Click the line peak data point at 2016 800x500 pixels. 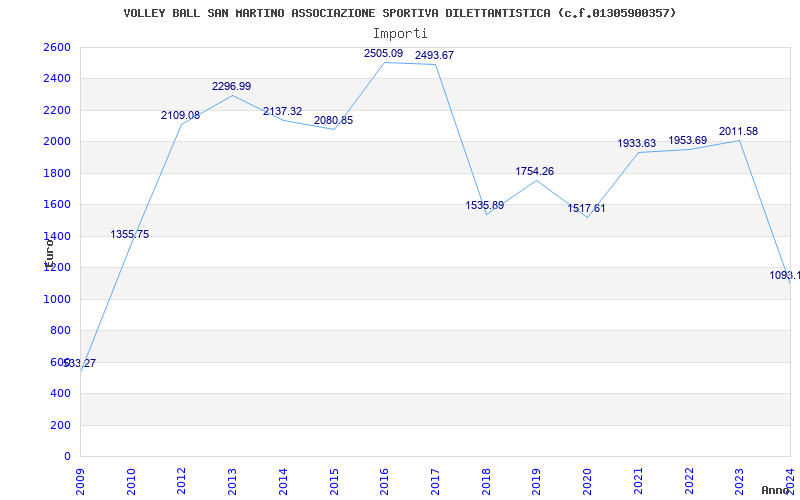pyautogui.click(x=385, y=62)
